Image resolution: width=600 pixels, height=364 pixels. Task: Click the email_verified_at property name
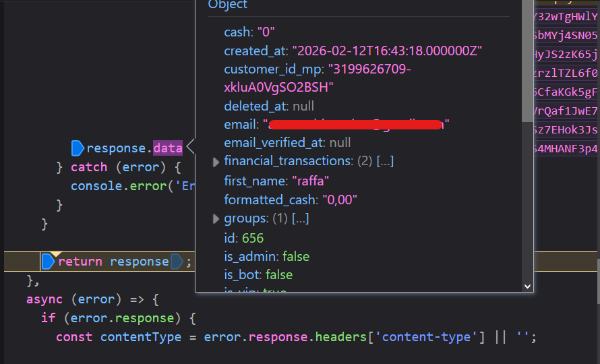pyautogui.click(x=274, y=143)
